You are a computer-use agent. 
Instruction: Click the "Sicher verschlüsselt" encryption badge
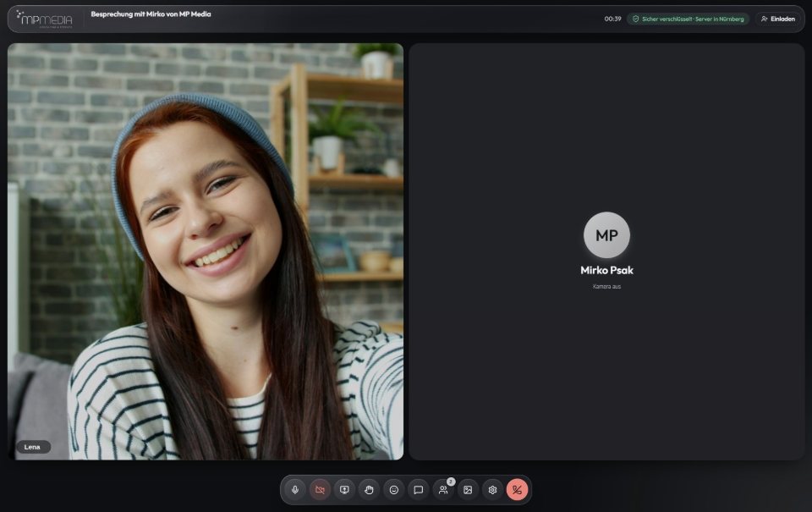(x=689, y=19)
